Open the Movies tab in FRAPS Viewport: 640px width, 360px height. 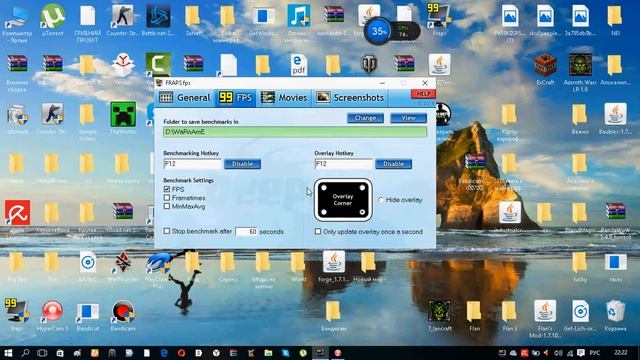[x=284, y=98]
